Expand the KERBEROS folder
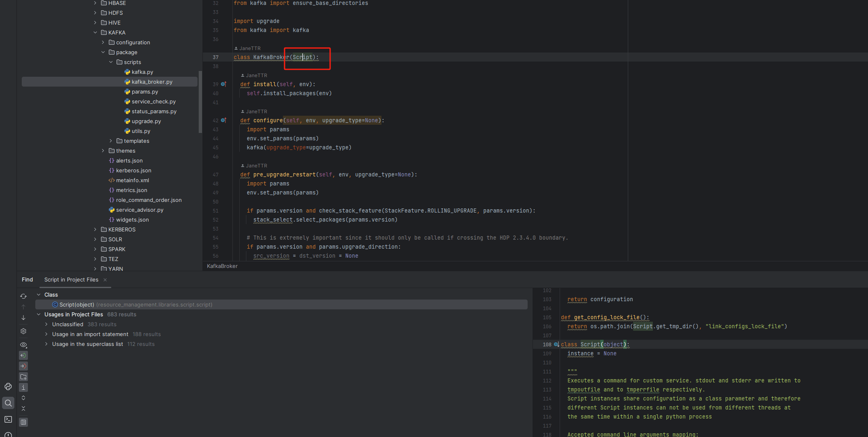Image resolution: width=868 pixels, height=437 pixels. pyautogui.click(x=95, y=229)
